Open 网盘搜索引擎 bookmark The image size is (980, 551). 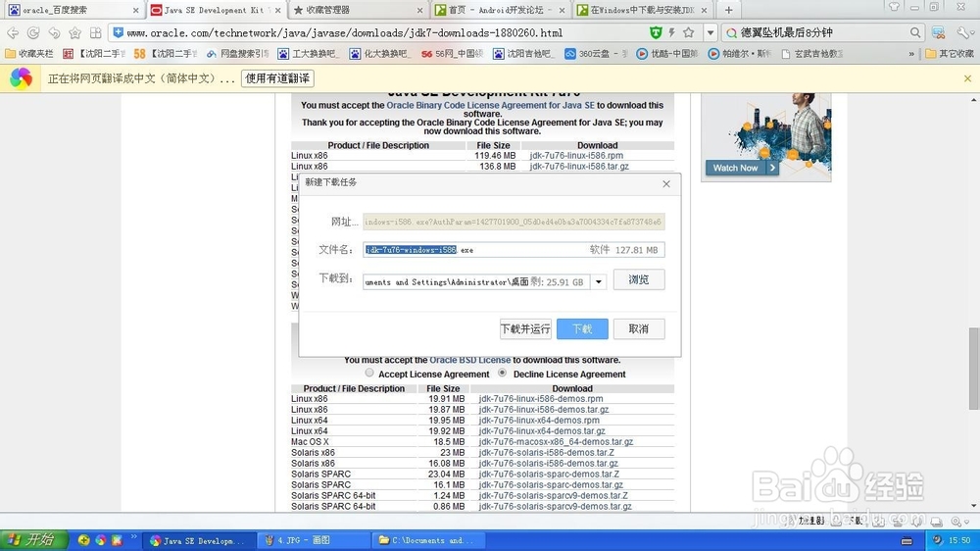point(237,54)
